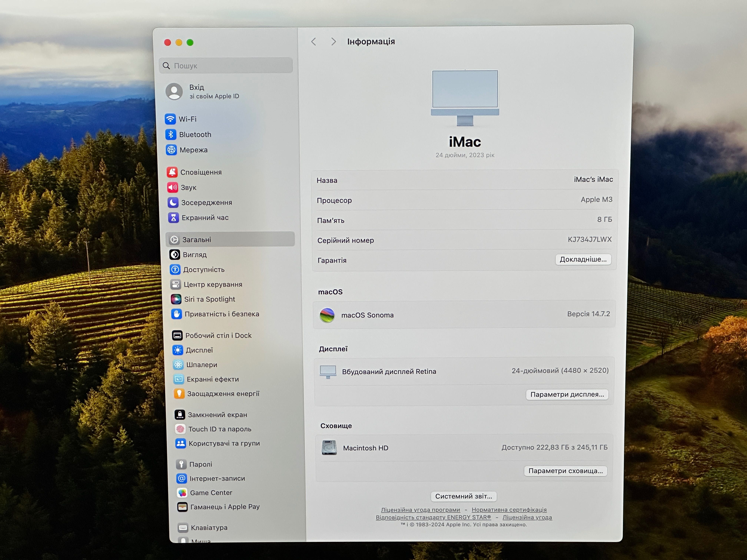This screenshot has width=747, height=560.
Task: Open Параметри дисплея button
Action: tap(567, 394)
